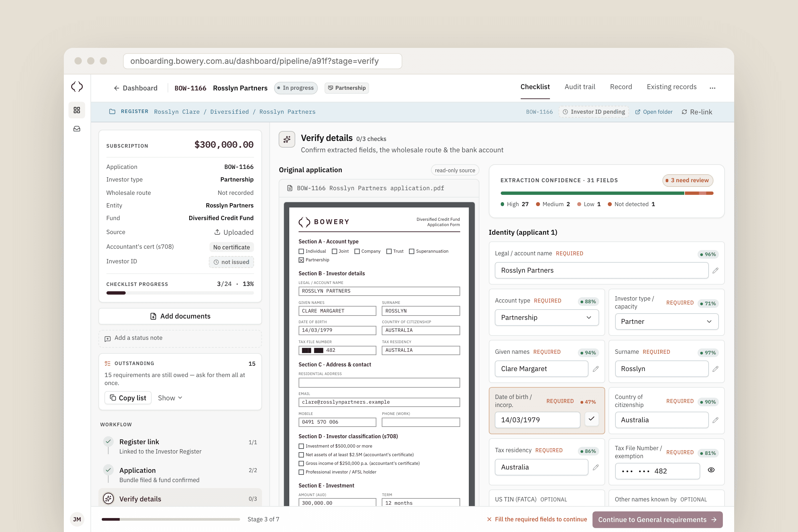Click Continue to General requirements button
Screen dimensions: 798x532
click(657, 519)
